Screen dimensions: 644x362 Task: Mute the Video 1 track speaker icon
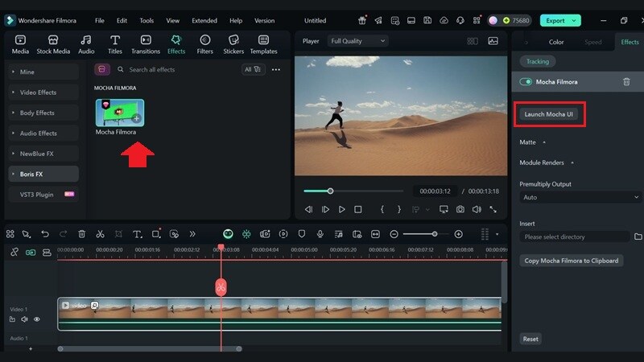click(25, 319)
